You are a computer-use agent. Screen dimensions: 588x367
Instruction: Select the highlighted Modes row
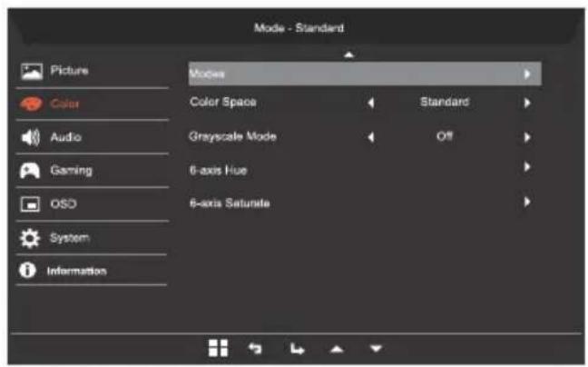pos(365,74)
